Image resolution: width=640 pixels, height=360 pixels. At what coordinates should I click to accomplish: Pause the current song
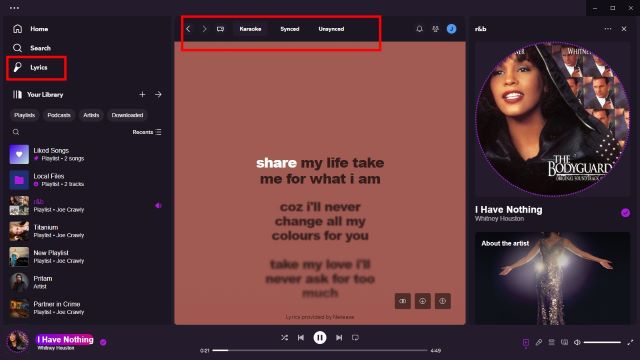point(320,338)
